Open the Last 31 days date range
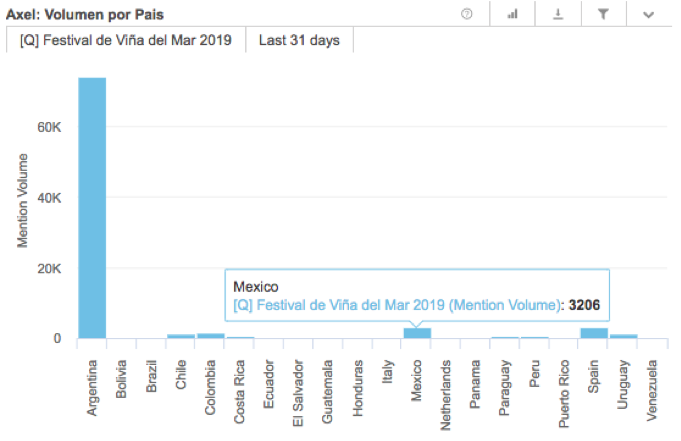This screenshot has height=441, width=681. click(298, 41)
